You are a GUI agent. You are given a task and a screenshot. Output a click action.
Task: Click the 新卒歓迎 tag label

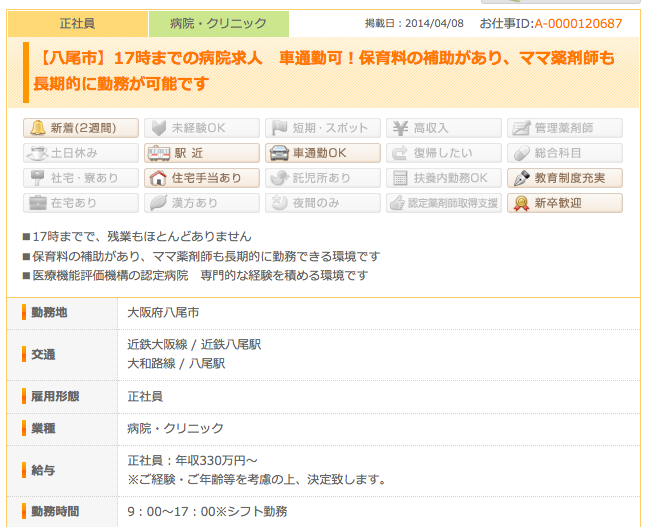coord(558,203)
